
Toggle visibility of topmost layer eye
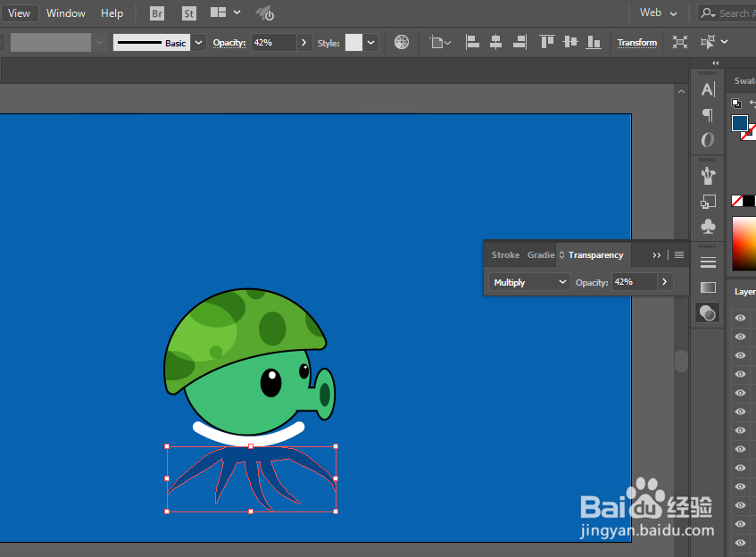740,318
